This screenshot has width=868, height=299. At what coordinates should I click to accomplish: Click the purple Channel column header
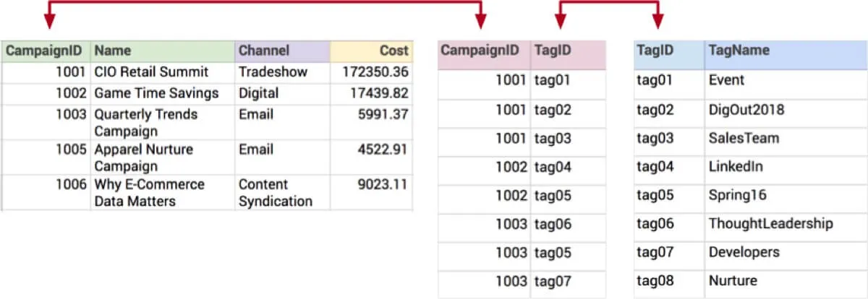point(282,51)
